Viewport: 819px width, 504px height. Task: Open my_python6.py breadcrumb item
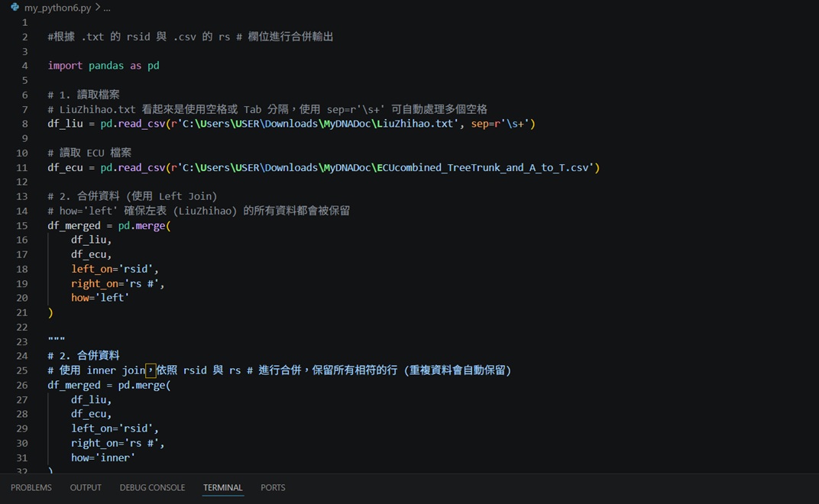point(57,8)
